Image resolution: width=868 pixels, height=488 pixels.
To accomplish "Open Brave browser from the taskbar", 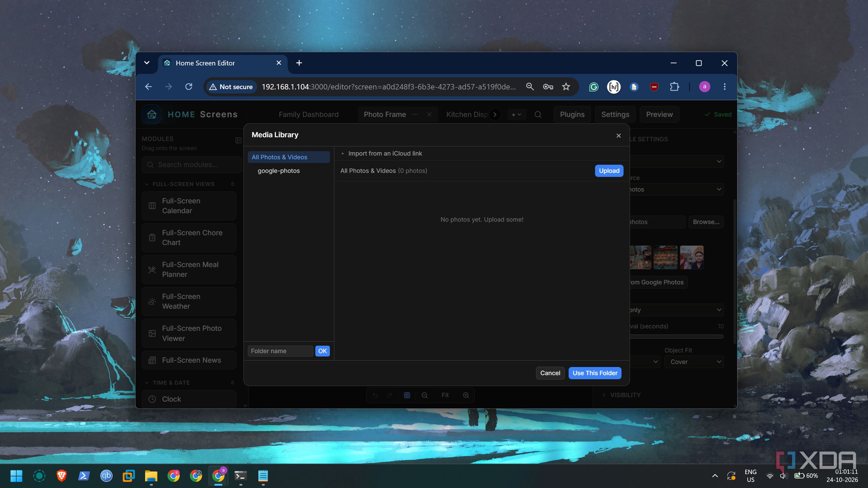I will 61,476.
